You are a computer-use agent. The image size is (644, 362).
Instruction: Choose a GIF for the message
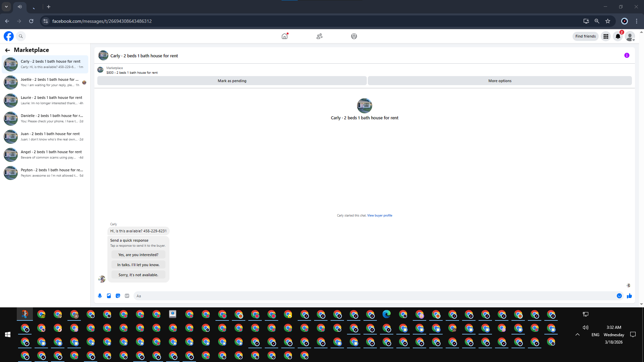point(127,296)
